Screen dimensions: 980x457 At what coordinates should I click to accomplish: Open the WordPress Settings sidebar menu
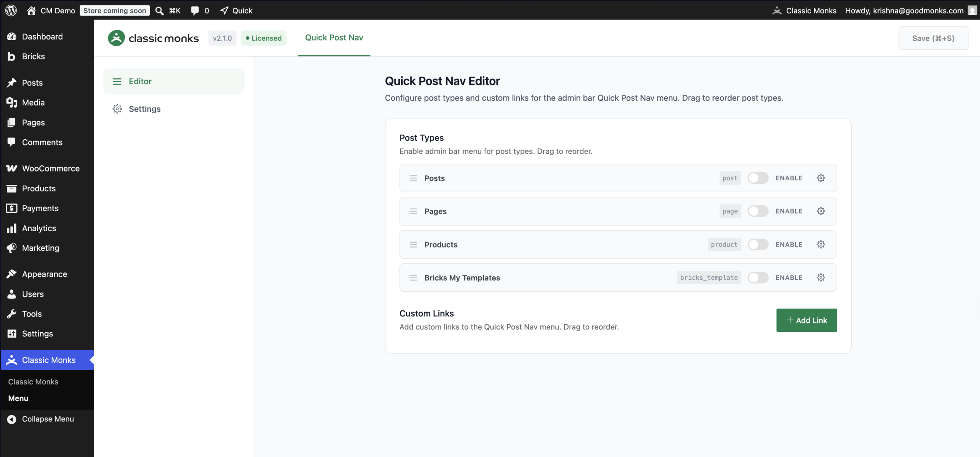tap(47, 334)
